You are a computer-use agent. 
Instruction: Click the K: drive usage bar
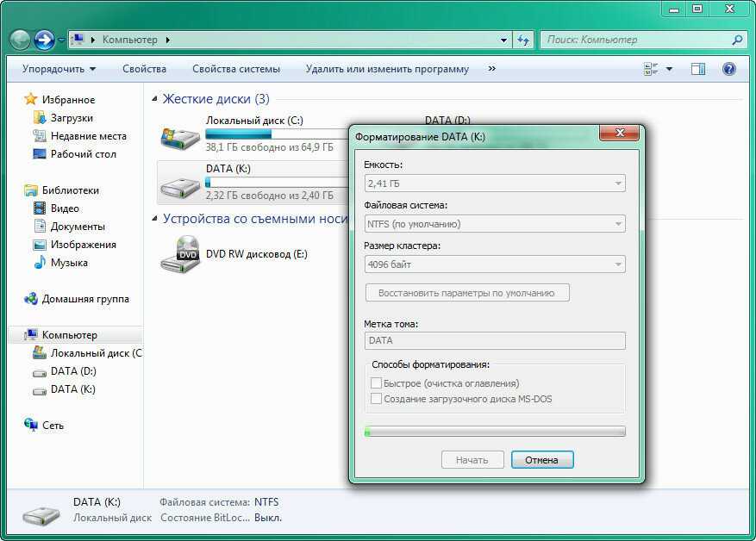point(278,183)
